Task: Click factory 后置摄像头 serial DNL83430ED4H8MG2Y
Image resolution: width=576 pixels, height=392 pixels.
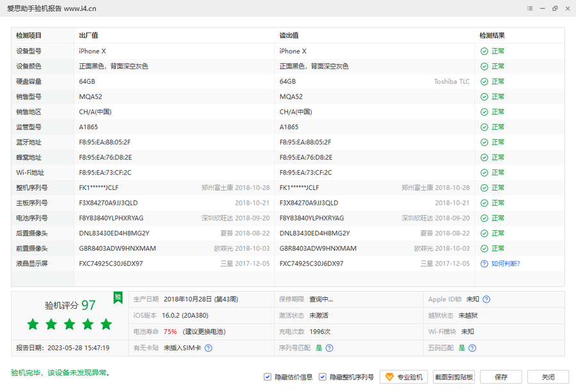Action: (115, 233)
